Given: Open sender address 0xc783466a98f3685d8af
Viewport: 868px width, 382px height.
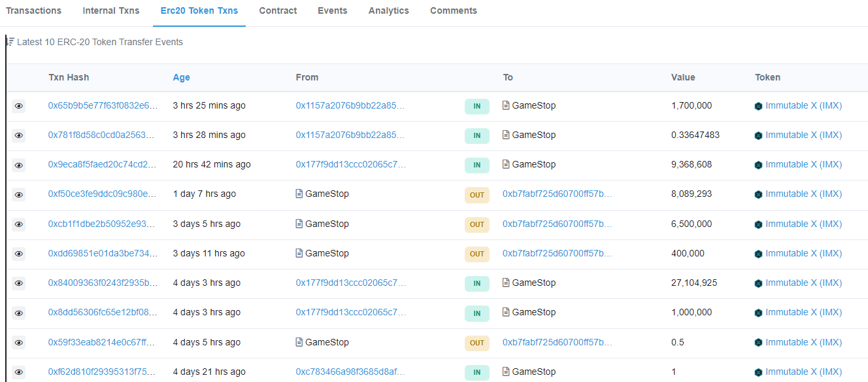Looking at the screenshot, I should (350, 372).
